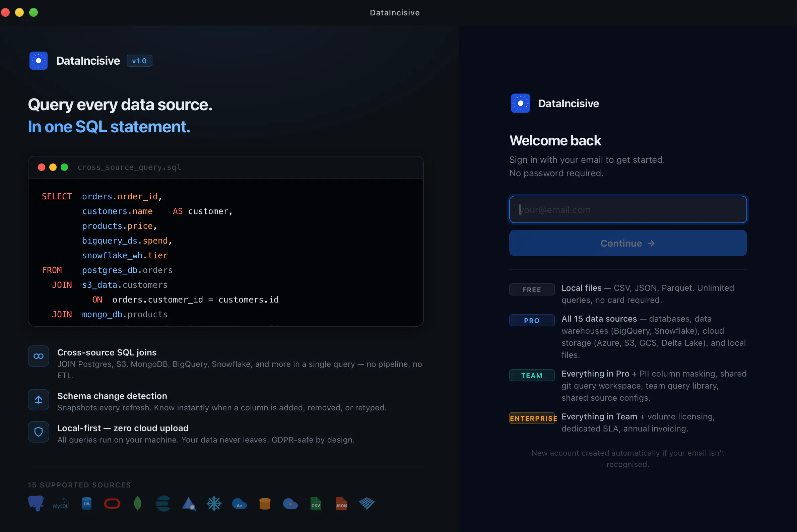Focus the your@email.com input field

coord(628,210)
